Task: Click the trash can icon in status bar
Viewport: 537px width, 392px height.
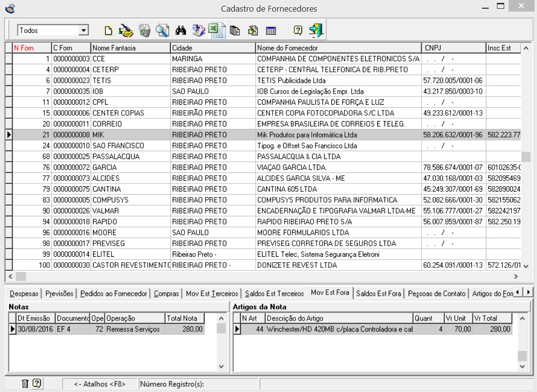Action: pyautogui.click(x=25, y=383)
